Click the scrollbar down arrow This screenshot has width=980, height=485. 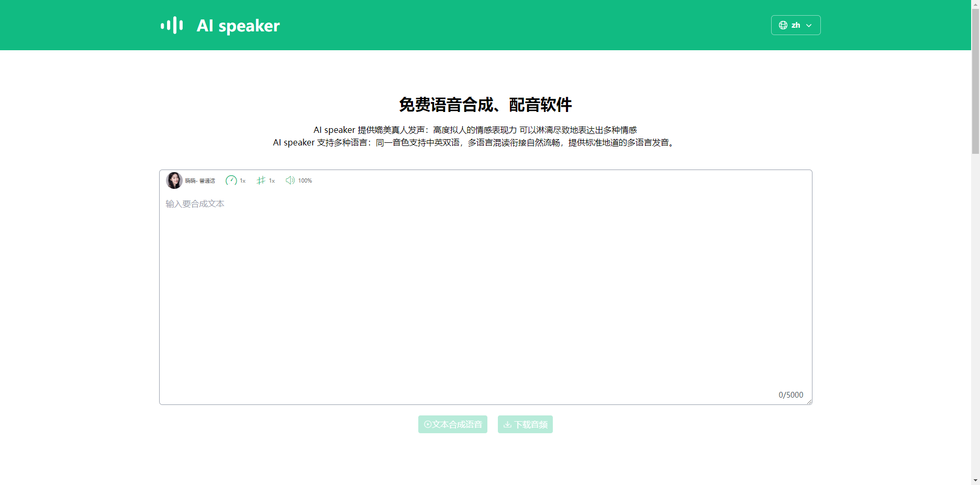coord(975,480)
